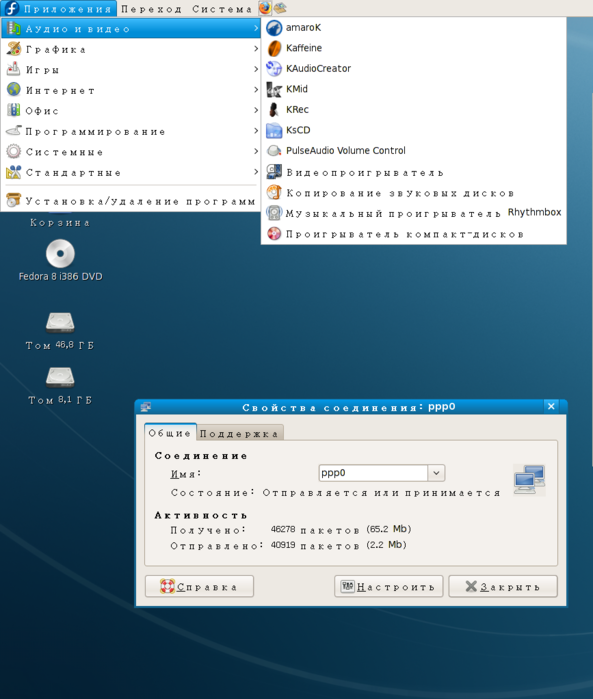This screenshot has width=593, height=699.
Task: Expand the Графика submenu
Action: (131, 49)
